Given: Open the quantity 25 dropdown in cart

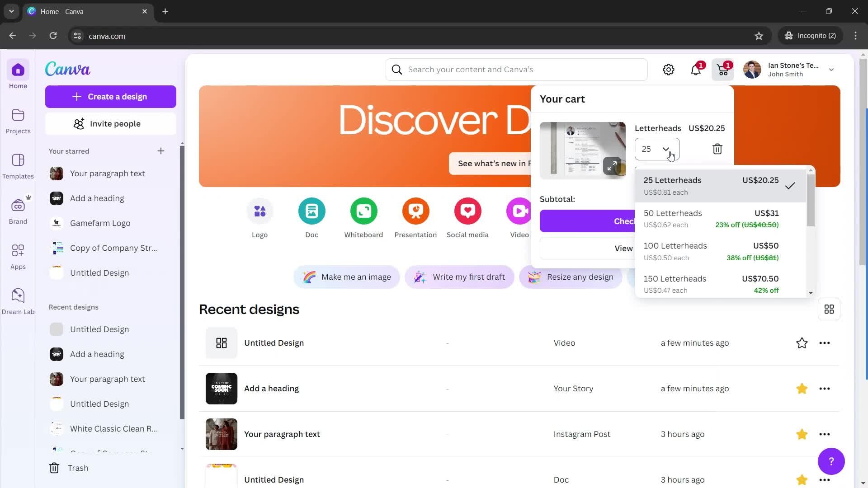Looking at the screenshot, I should [657, 149].
